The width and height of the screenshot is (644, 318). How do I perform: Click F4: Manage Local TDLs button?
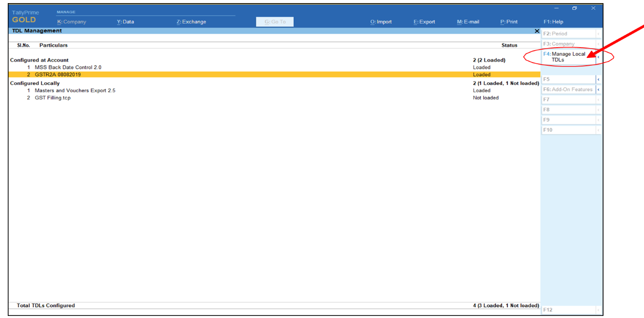point(568,57)
